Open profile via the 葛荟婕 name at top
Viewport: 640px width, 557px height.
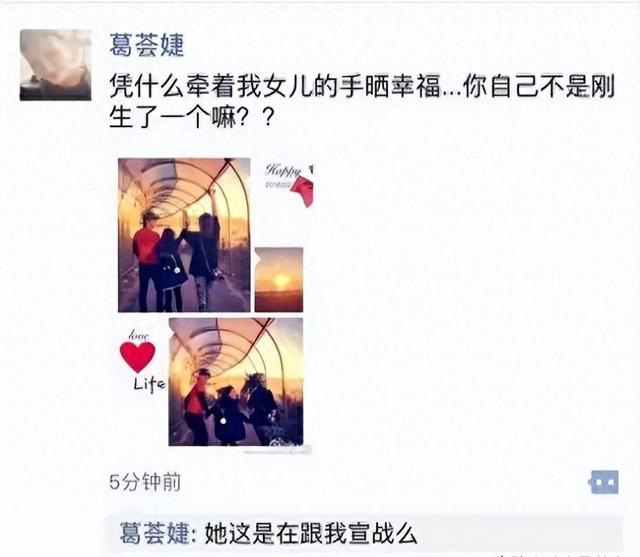click(147, 44)
